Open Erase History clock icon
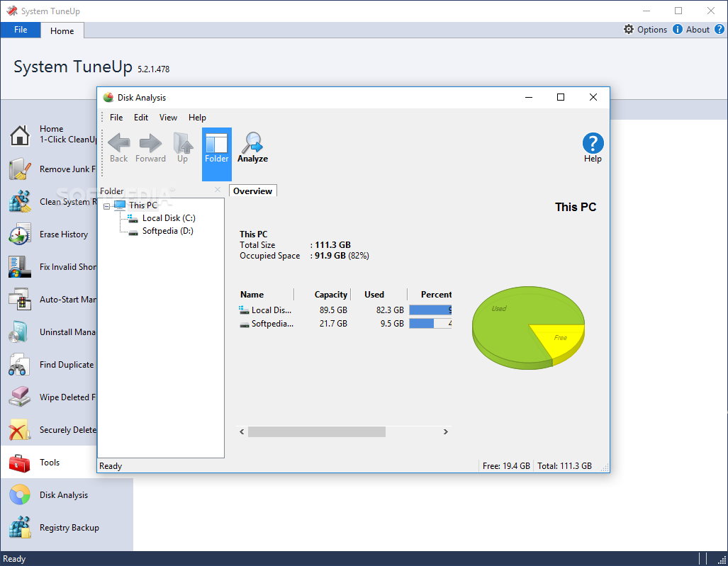 click(20, 234)
